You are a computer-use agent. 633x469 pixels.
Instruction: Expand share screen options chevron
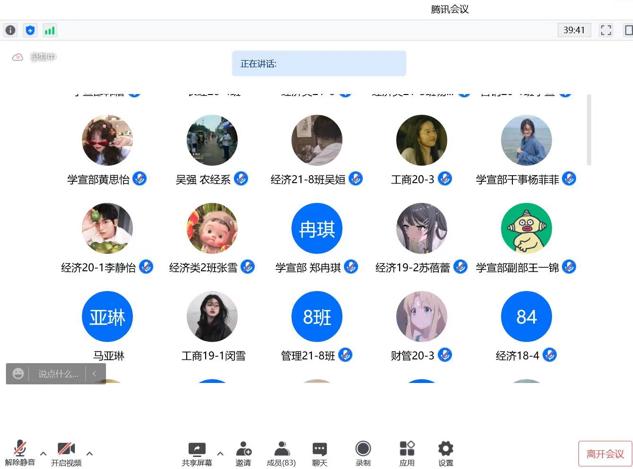point(220,454)
